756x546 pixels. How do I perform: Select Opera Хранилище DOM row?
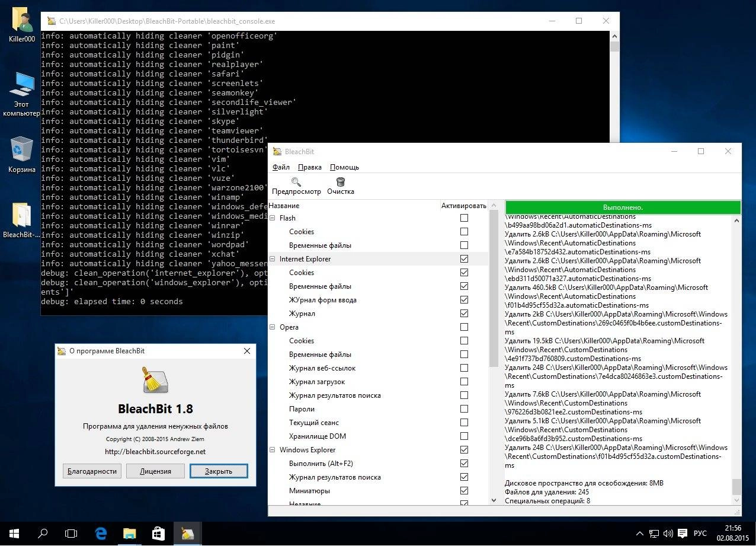point(378,436)
